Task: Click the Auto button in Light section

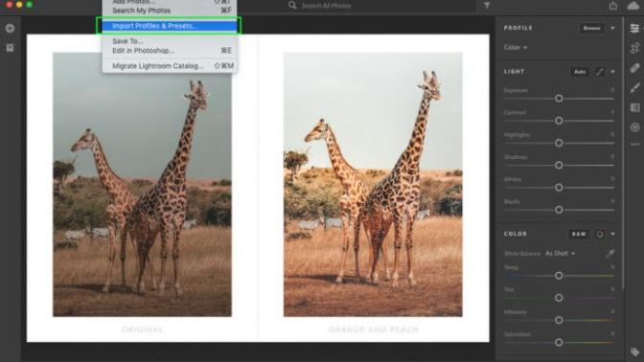Action: tap(580, 72)
